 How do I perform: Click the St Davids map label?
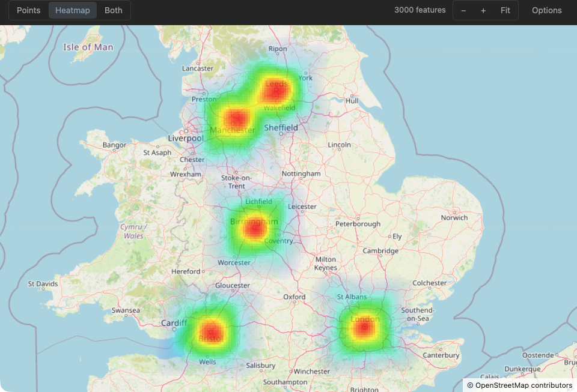[43, 283]
